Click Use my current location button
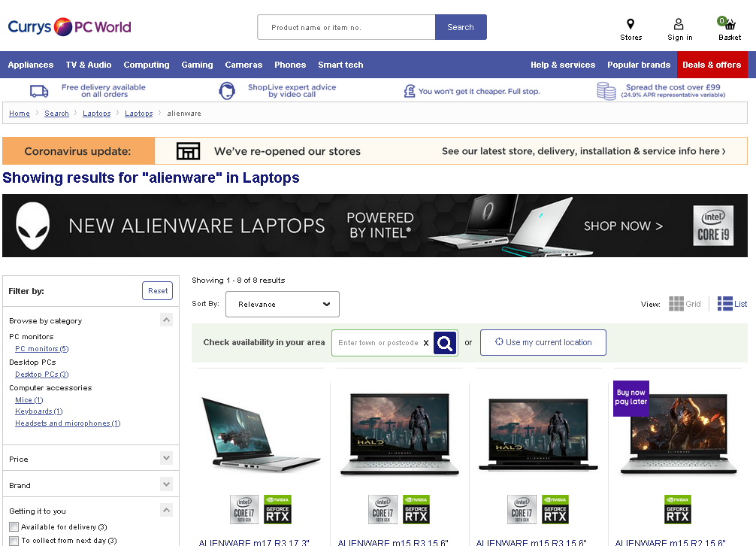Viewport: 756px width, 546px height. 543,342
